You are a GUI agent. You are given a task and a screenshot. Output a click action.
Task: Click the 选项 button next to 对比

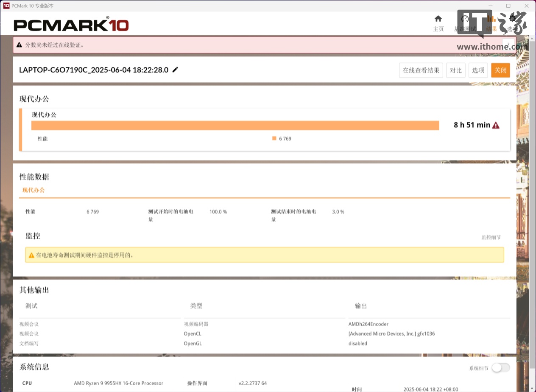478,70
